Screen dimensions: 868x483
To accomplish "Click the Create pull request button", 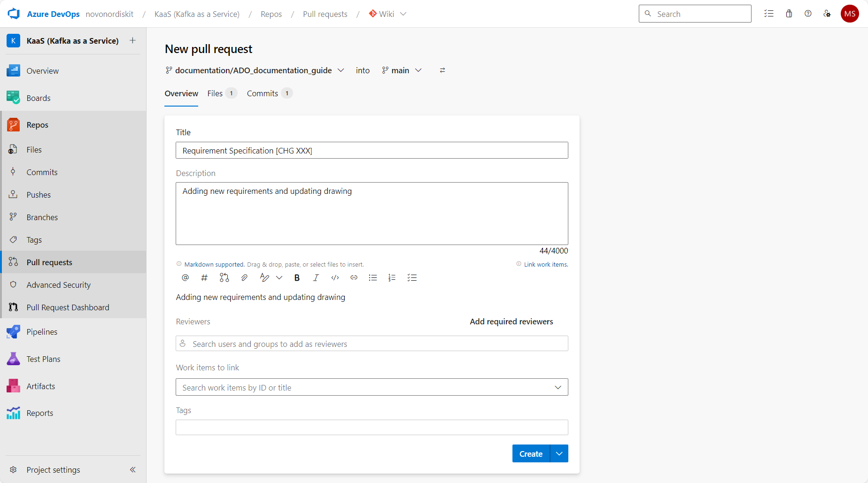I will pyautogui.click(x=531, y=453).
